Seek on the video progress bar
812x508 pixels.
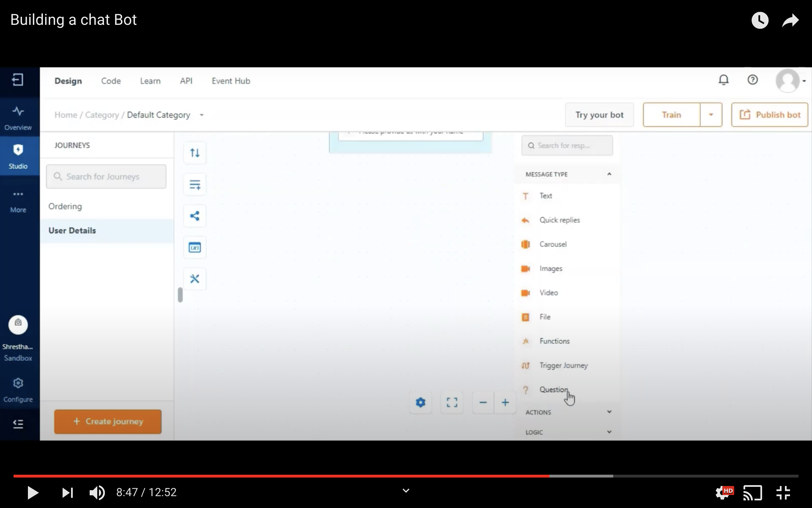point(406,476)
